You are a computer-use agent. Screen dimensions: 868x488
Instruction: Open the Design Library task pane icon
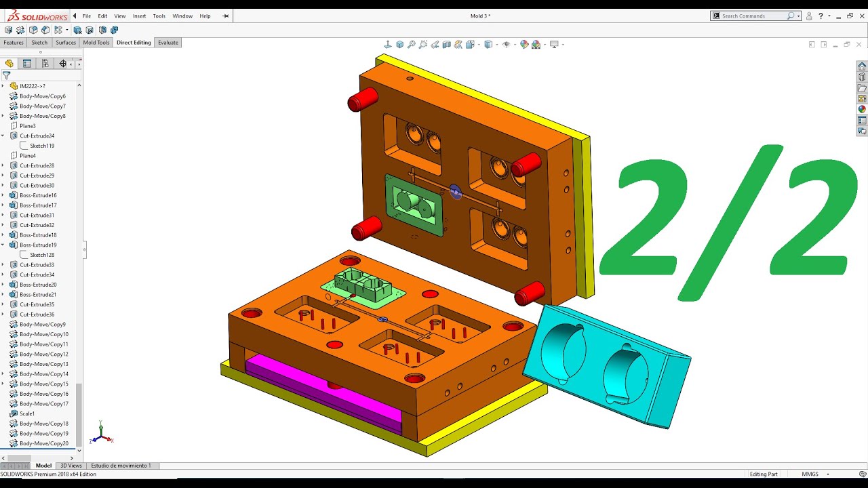(x=862, y=77)
